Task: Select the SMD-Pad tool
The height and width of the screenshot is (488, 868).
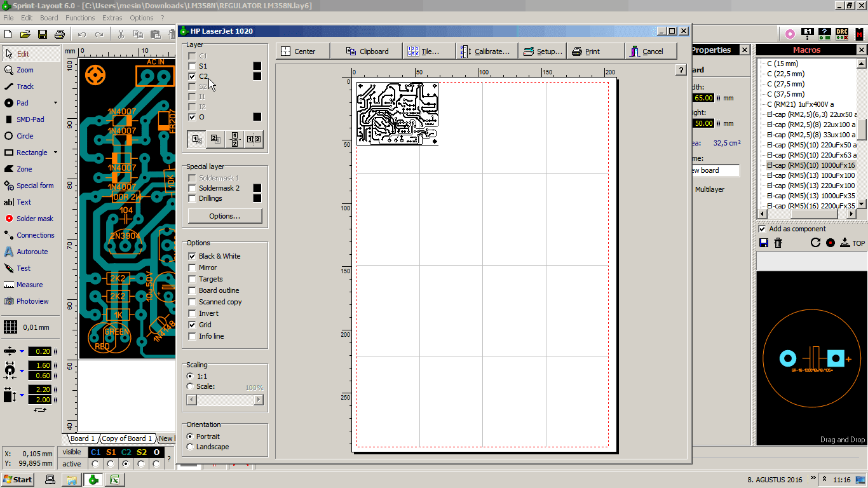Action: pyautogui.click(x=30, y=119)
